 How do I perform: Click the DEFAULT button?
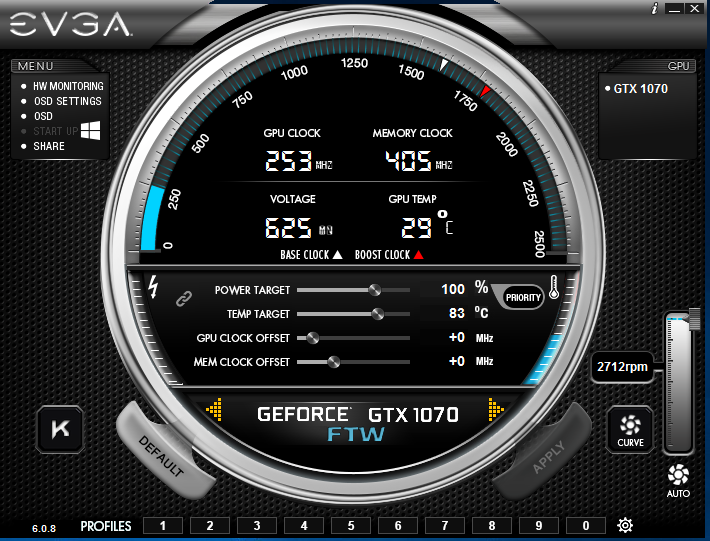click(162, 456)
